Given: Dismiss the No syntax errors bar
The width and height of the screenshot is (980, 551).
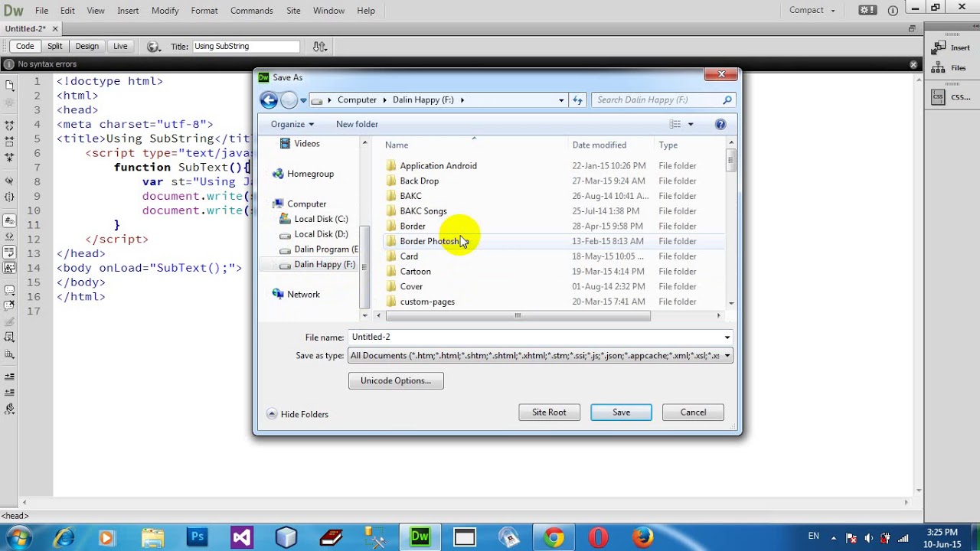Looking at the screenshot, I should coord(913,64).
